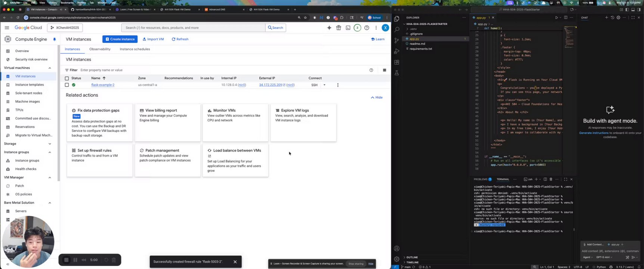644x269 pixels.
Task: Select all VM instances header checkbox
Action: pyautogui.click(x=67, y=78)
